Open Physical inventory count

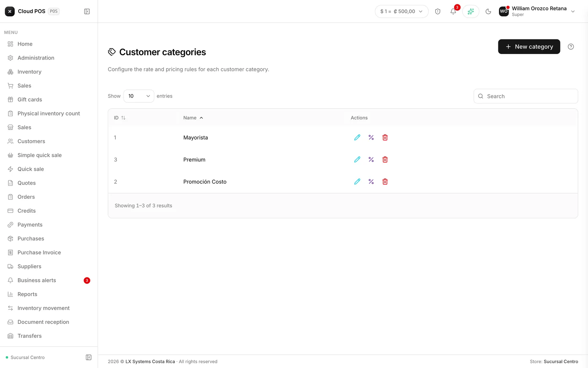49,114
